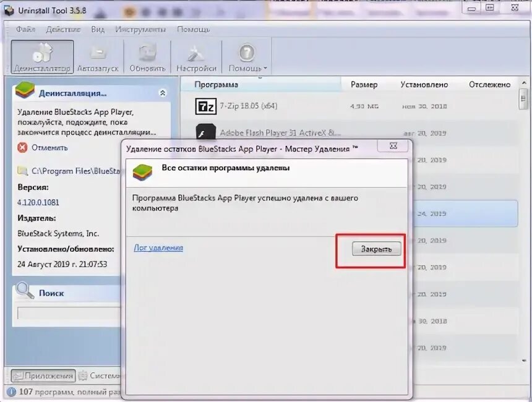Minimize the Uninstall Tool window

pos(471,9)
